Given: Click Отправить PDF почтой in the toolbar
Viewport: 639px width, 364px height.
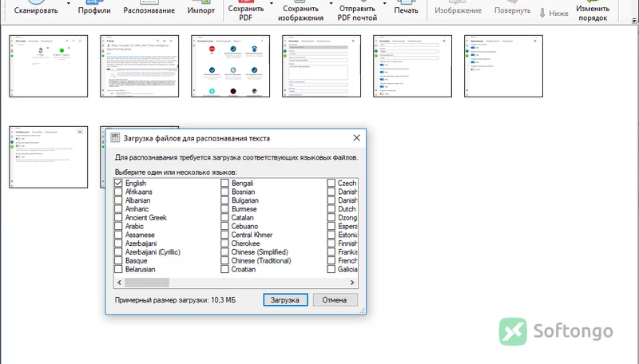Looking at the screenshot, I should coord(357,10).
